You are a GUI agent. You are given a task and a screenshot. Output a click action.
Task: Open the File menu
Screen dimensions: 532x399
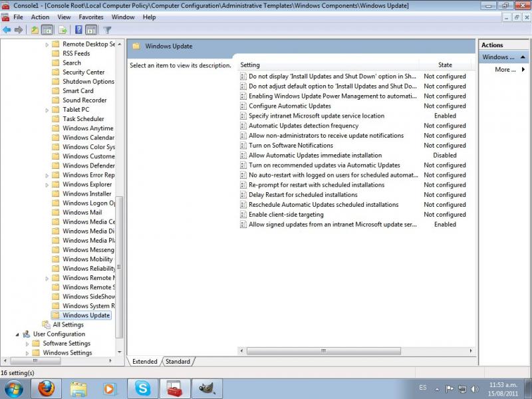point(19,17)
